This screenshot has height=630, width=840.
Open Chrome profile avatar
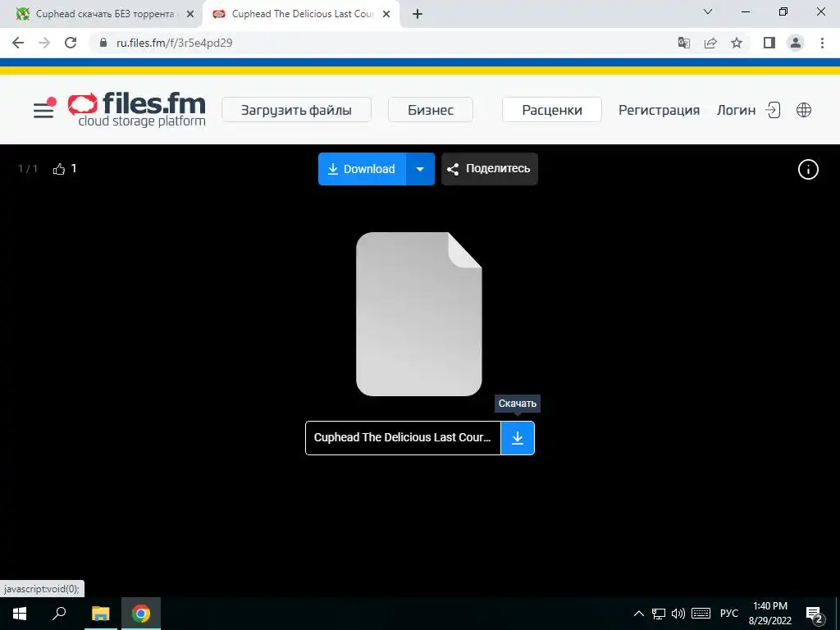(796, 43)
